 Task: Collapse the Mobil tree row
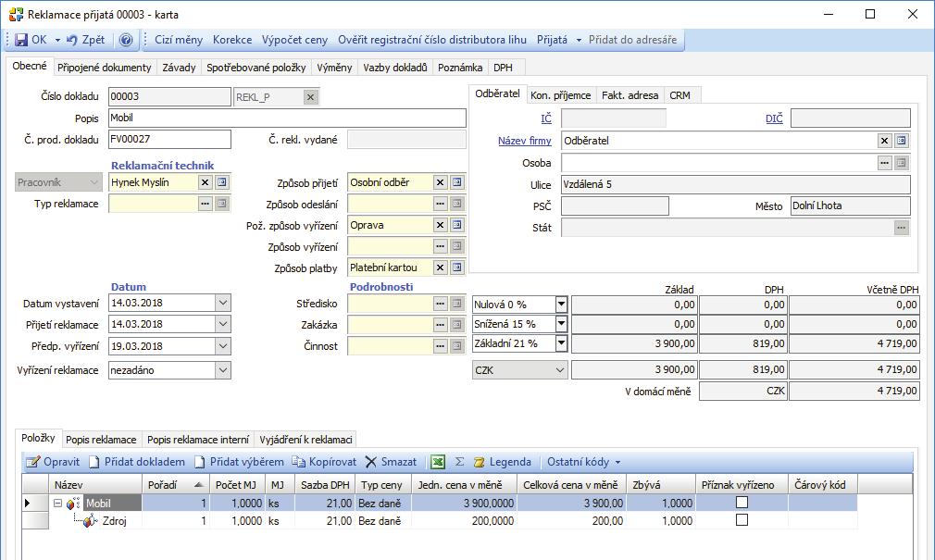(x=57, y=504)
